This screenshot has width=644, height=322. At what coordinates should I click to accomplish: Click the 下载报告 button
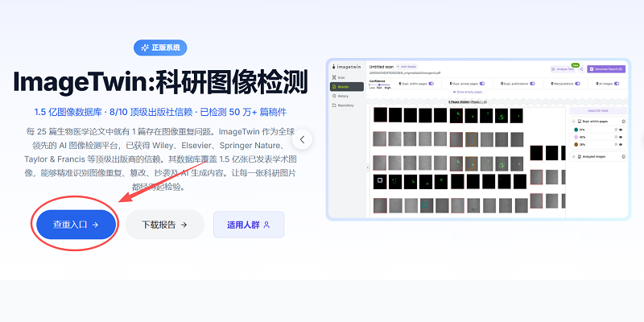(165, 225)
